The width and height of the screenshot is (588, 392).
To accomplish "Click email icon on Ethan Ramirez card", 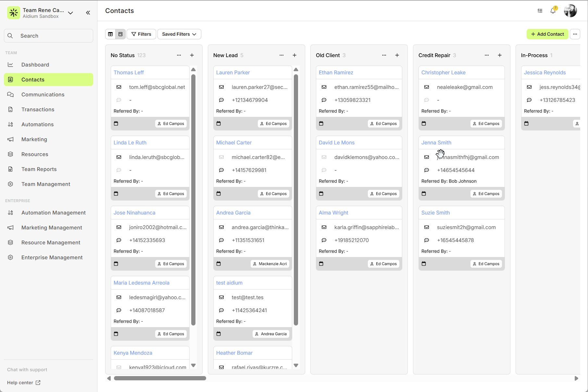I will (324, 87).
